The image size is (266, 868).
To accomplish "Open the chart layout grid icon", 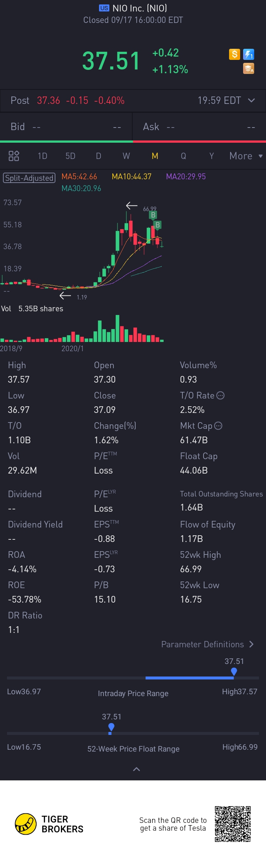I will [x=14, y=156].
